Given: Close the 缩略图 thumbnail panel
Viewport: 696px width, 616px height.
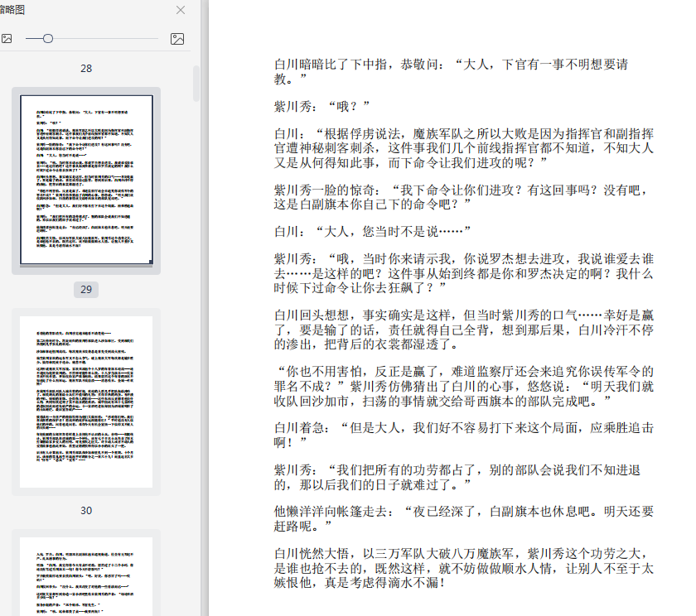Looking at the screenshot, I should point(181,10).
